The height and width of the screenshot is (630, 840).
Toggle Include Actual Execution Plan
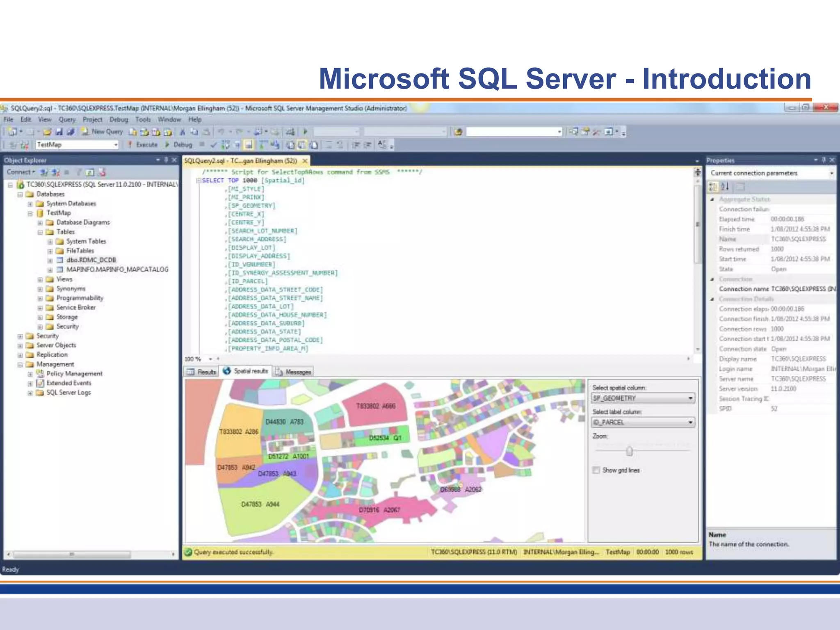(x=263, y=145)
